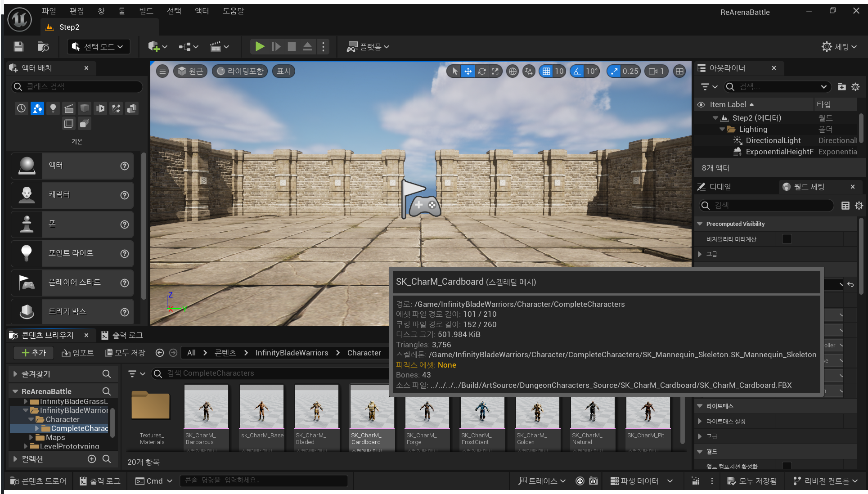Click the 추가 button in the content browser
This screenshot has width=868, height=494.
click(x=33, y=353)
